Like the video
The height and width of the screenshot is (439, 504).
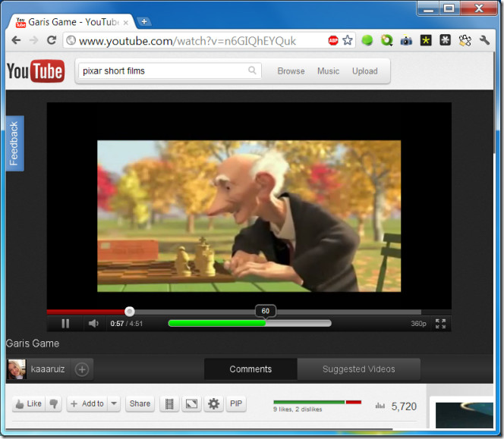point(29,403)
